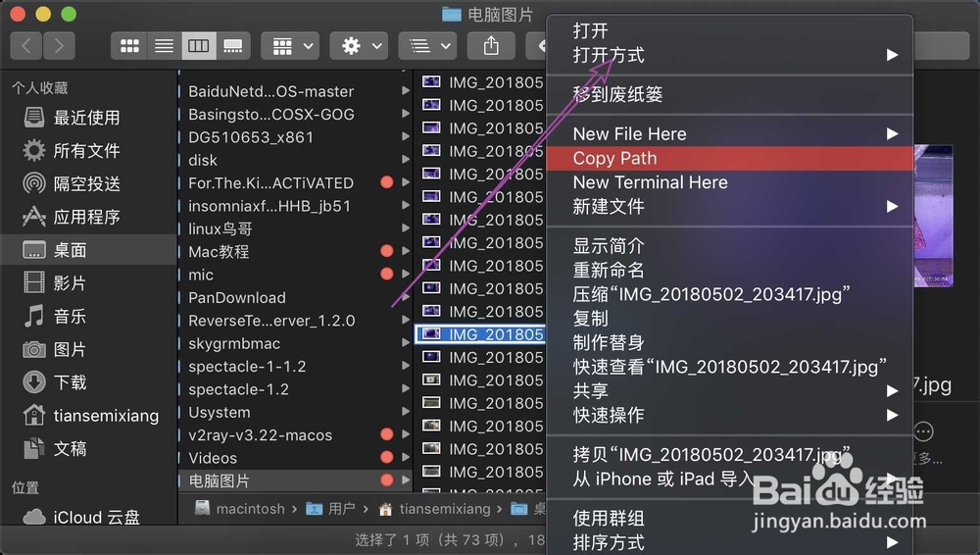This screenshot has width=980, height=555.
Task: Select the DG510653_x861 folder
Action: coord(295,137)
